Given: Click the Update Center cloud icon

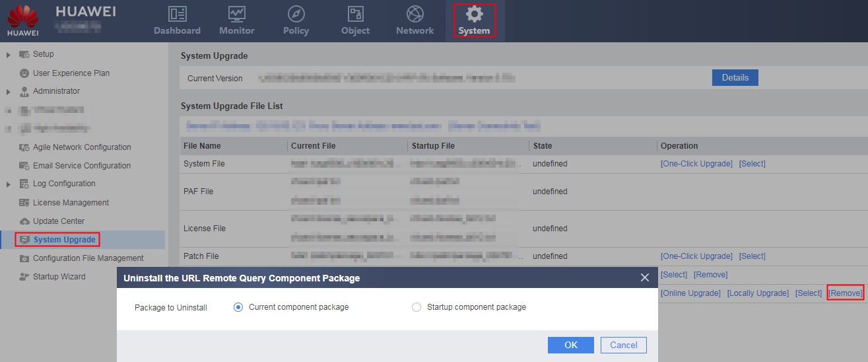Looking at the screenshot, I should click(24, 221).
